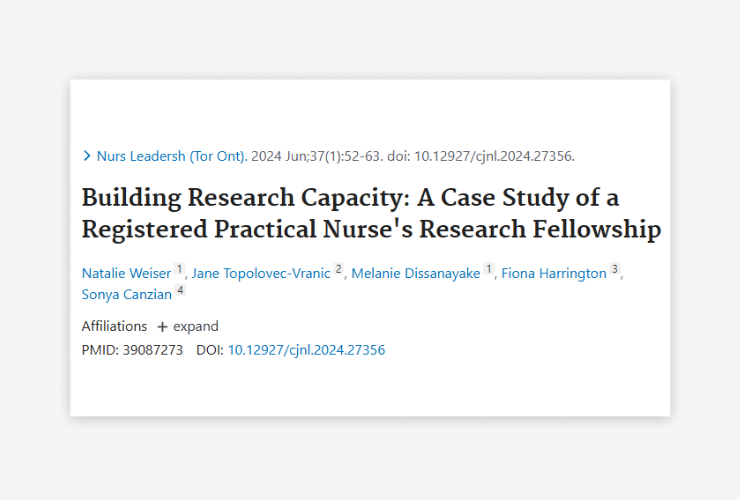Open author Sonya Canzian's link

click(x=126, y=295)
